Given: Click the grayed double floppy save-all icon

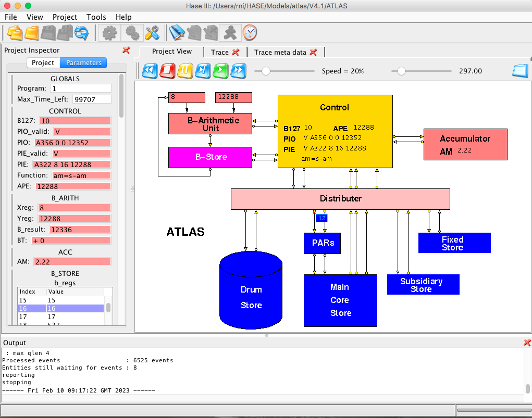Looking at the screenshot, I should (65, 33).
